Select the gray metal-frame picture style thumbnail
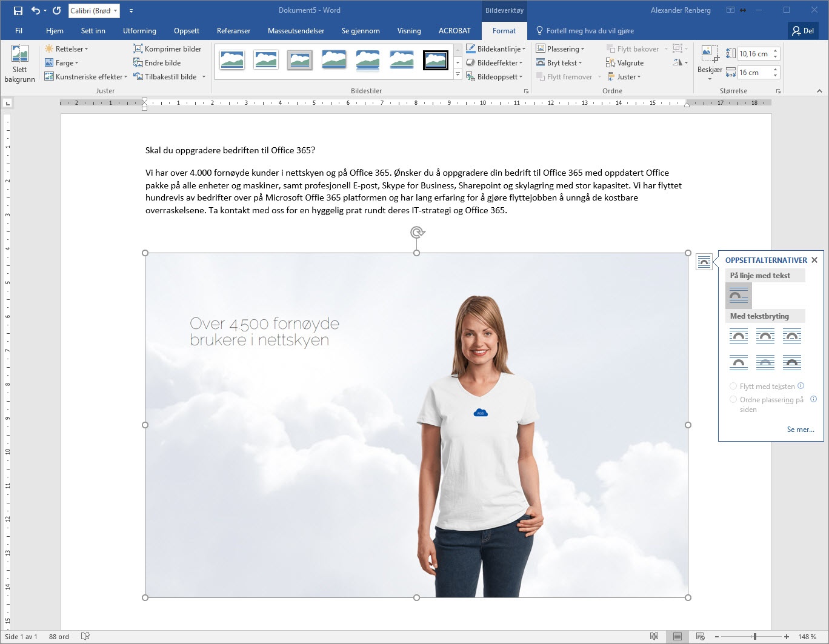Screen dimensions: 829x644 click(x=300, y=60)
